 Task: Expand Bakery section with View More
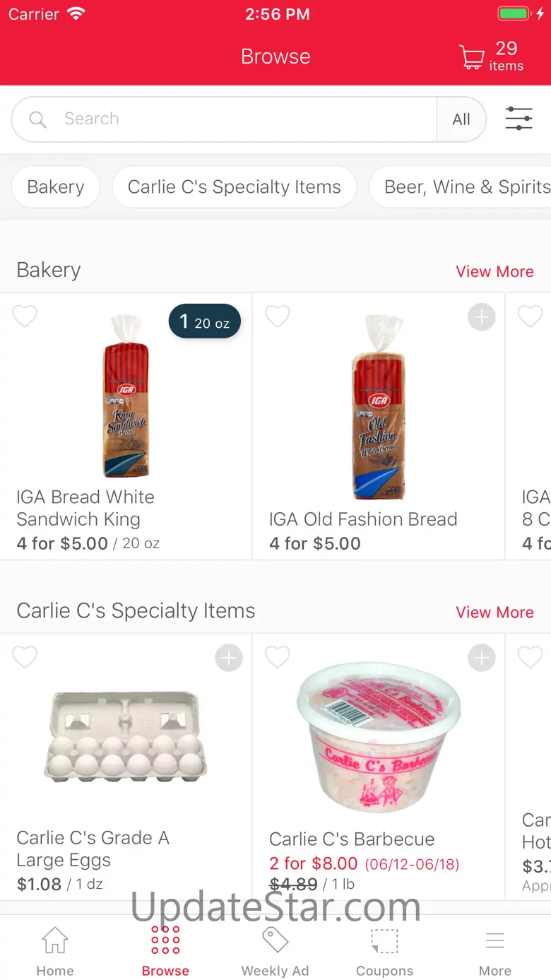coord(494,271)
